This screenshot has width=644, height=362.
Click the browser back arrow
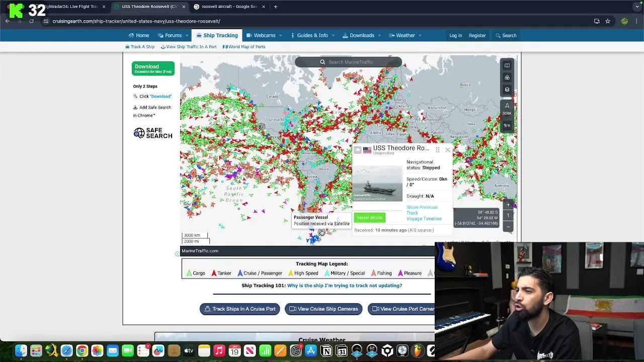tap(8, 21)
